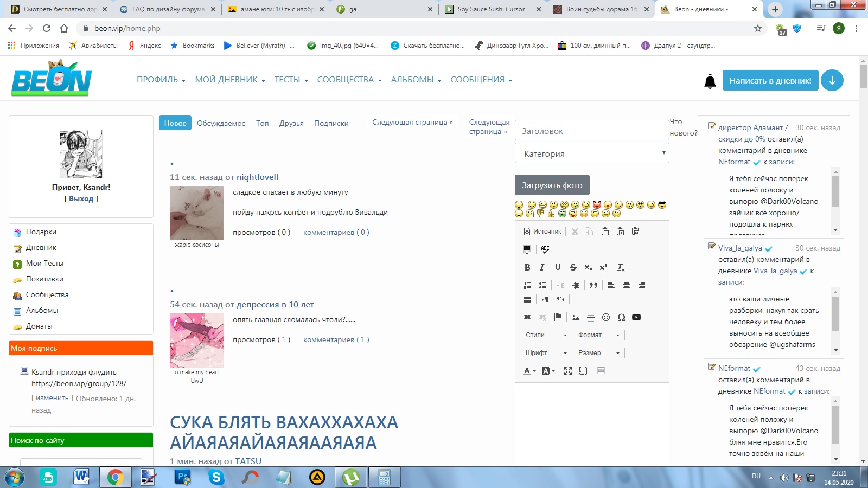Image resolution: width=868 pixels, height=488 pixels.
Task: Open the МОЙ ДНЕВНИК menu
Action: pyautogui.click(x=230, y=80)
